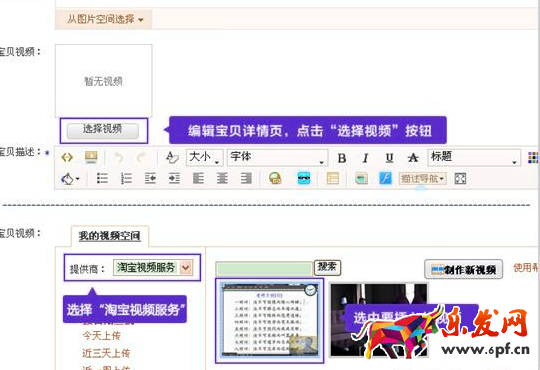Click the clear formatting eraser icon
Screen dimensions: 540x370
[x=172, y=157]
